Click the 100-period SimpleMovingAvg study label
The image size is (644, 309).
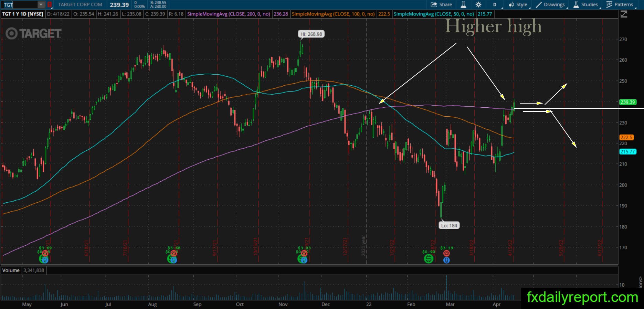tap(333, 14)
